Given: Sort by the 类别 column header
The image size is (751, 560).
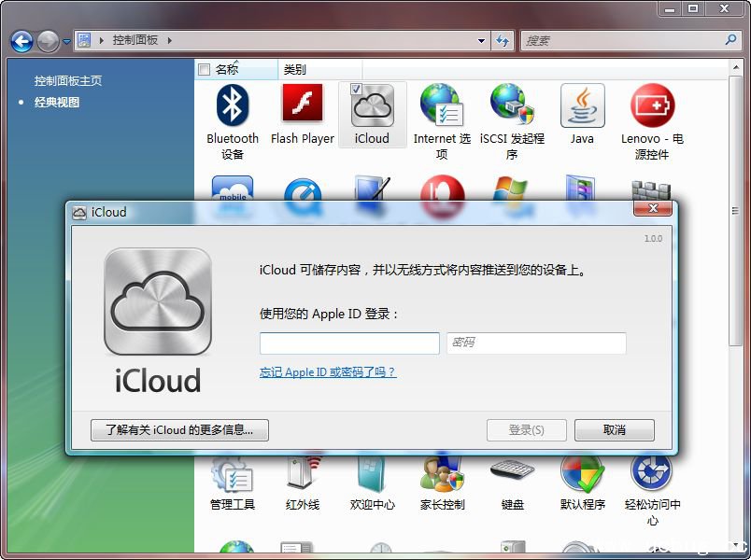Looking at the screenshot, I should click(320, 69).
